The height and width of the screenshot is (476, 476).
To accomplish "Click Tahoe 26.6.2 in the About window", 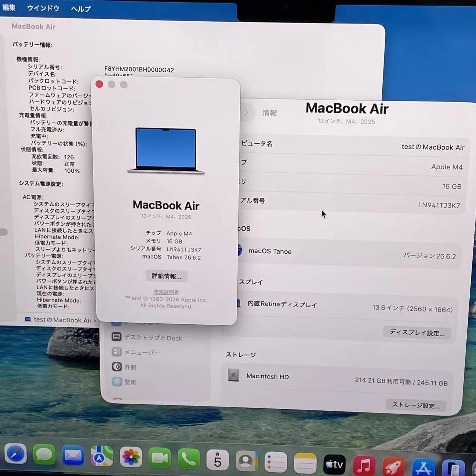I will pyautogui.click(x=184, y=257).
